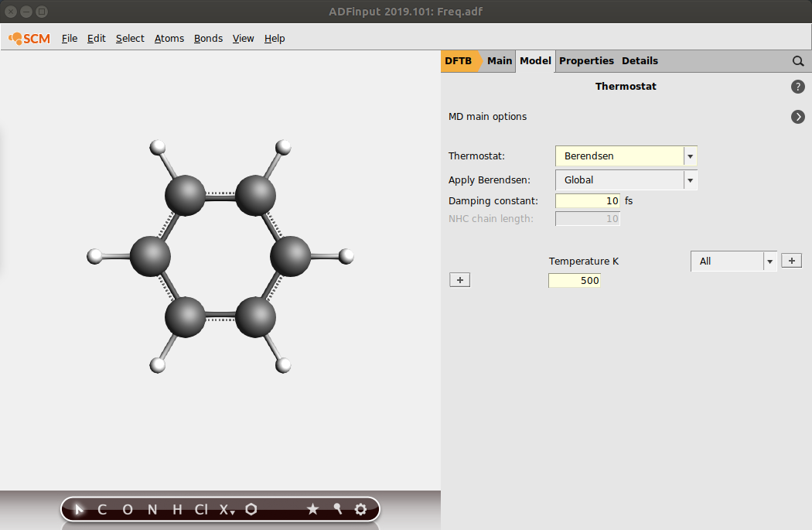Choose the nitrogen (N) atom tool
This screenshot has width=812, height=530.
click(152, 510)
